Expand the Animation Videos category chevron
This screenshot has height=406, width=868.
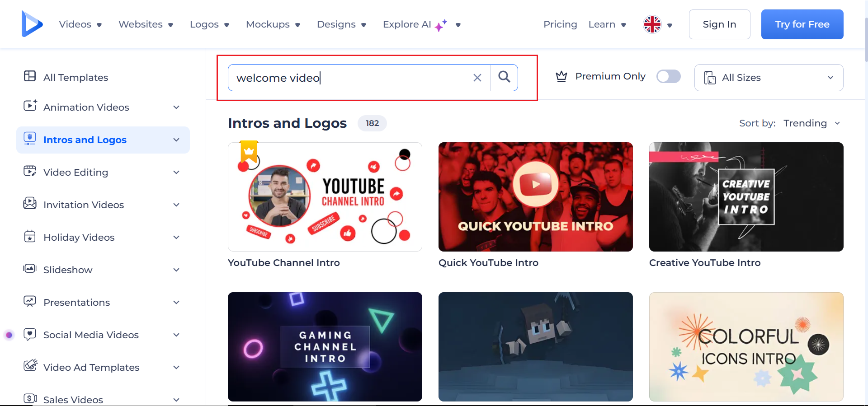click(176, 107)
